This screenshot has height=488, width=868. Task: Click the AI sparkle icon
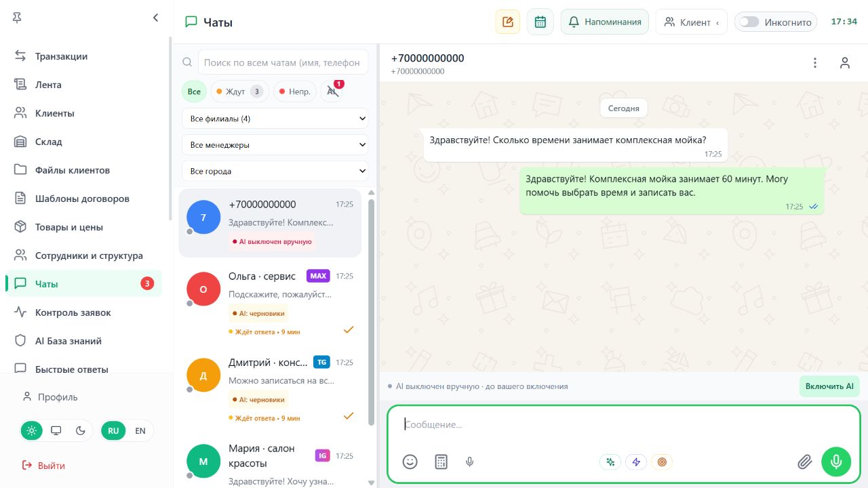(x=610, y=462)
